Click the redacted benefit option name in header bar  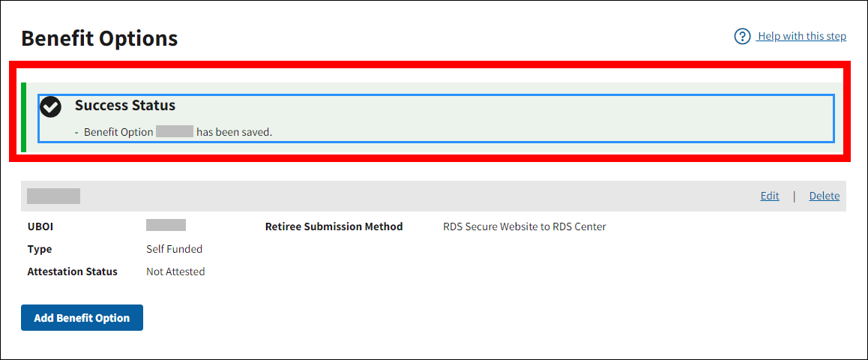pyautogui.click(x=53, y=196)
